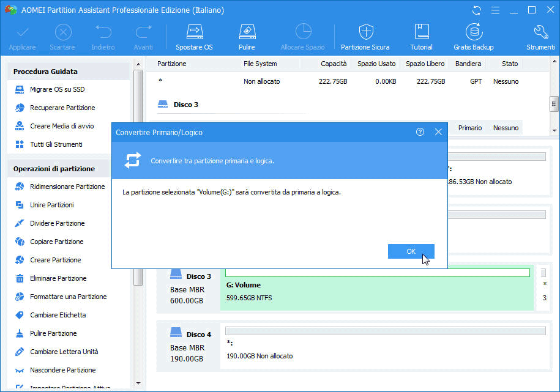Click sidebar scroll-up arrow

pyautogui.click(x=138, y=65)
